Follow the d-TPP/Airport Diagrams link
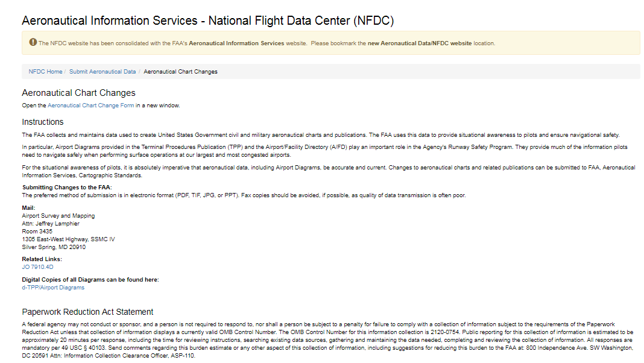Viewport: 644px width, 363px height. point(53,288)
